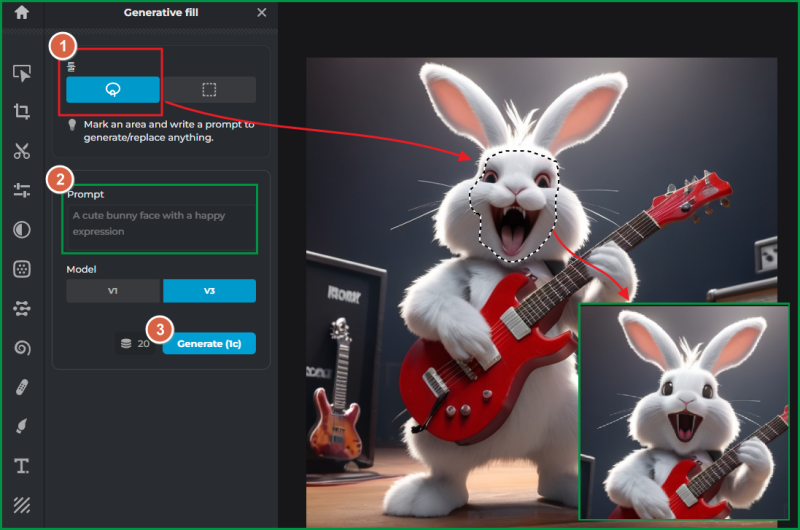Screen dimensions: 800x530
Task: Select the Crop tool
Action: click(x=22, y=111)
